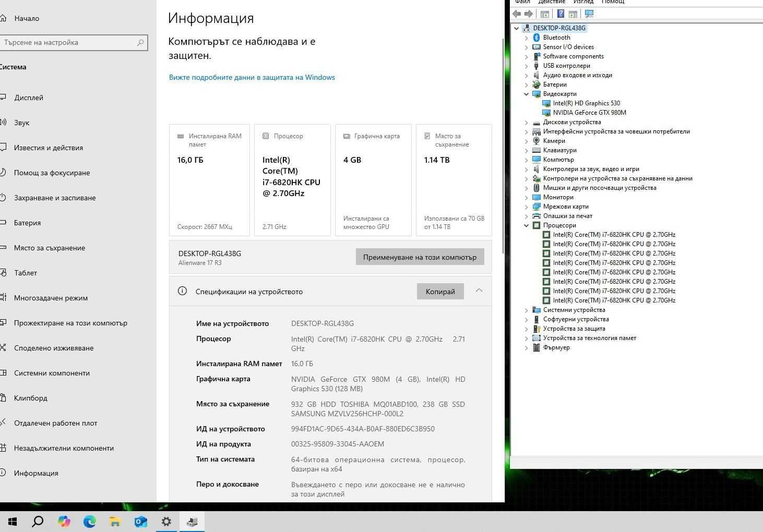763x532 pixels.
Task: Select the Bluetooth device category icon
Action: [536, 38]
